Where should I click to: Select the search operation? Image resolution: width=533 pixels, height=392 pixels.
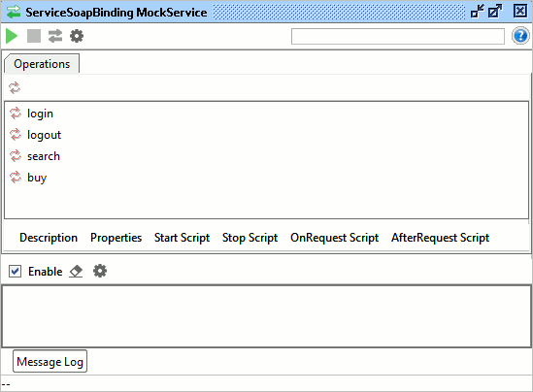tap(44, 156)
